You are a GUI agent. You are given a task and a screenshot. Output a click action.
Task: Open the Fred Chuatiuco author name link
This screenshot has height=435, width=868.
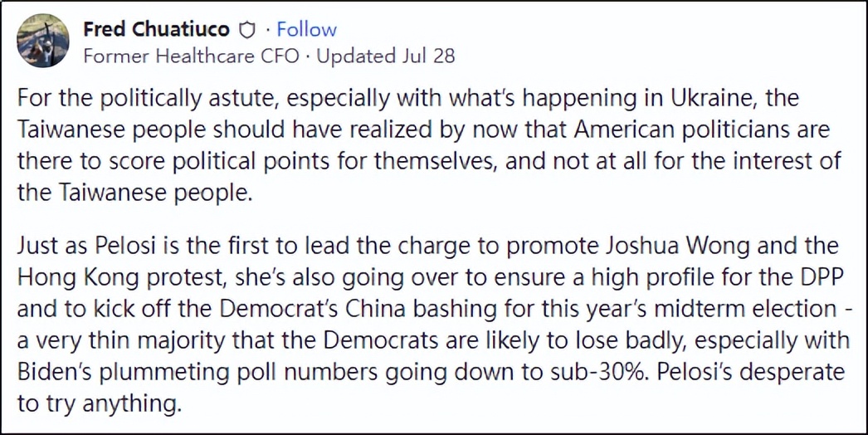pos(156,30)
